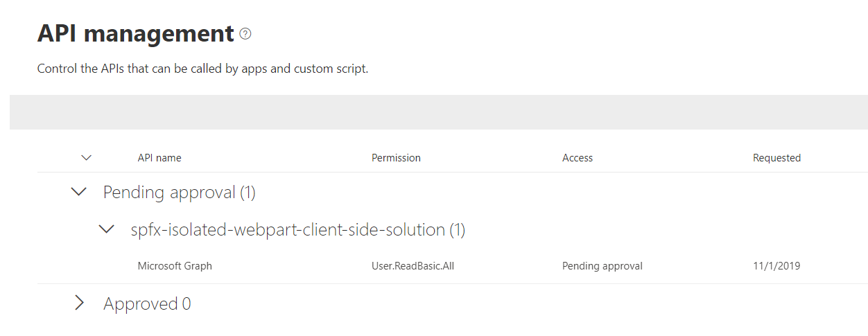Screen dimensions: 868x336
Task: Sort by Permission column header
Action: tap(396, 157)
